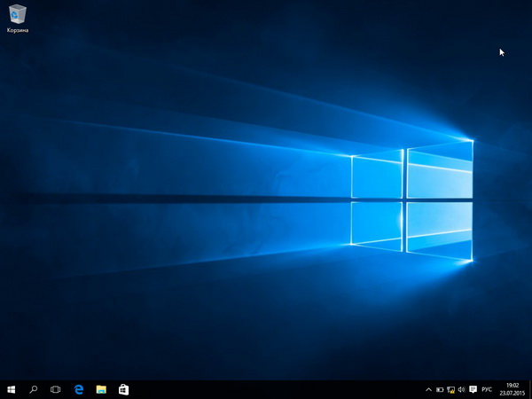Expand the hidden tray icons chevron
Screen dimensions: 532x399
tap(429, 389)
